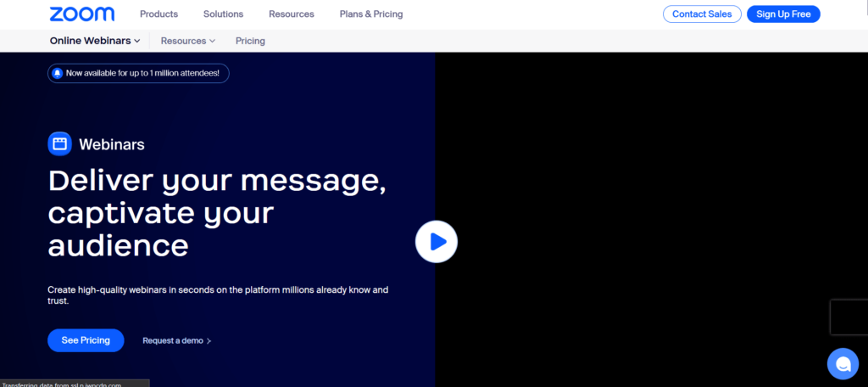Click the Webinars label text
Viewport: 868px width, 387px height.
point(112,145)
